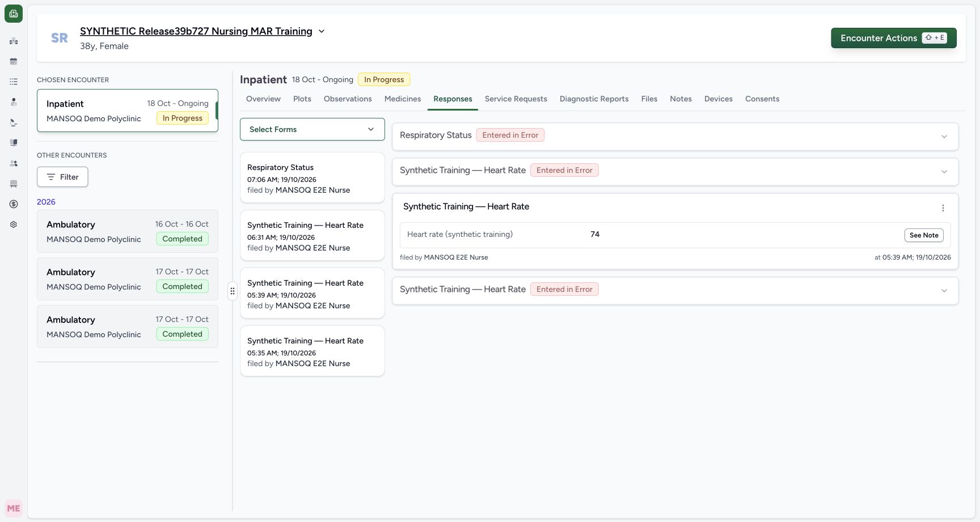Screen dimensions: 980x522
Task: Switch to the Plots tab
Action: (302, 99)
